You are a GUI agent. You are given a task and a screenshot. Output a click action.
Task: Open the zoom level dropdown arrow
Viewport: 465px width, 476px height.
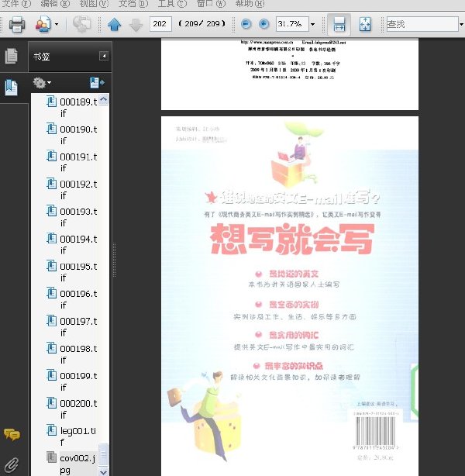click(x=312, y=24)
